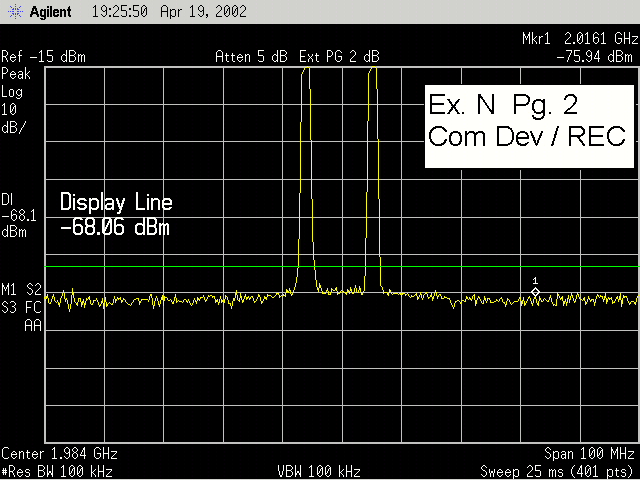Image resolution: width=640 pixels, height=480 pixels.
Task: Select the #Res BW 100 kHz readout
Action: click(57, 470)
